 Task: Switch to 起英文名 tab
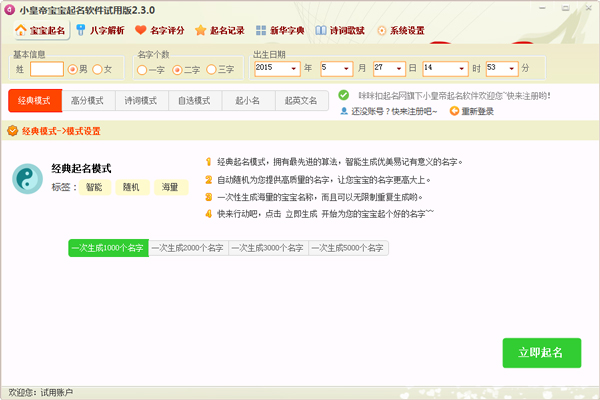tap(302, 101)
